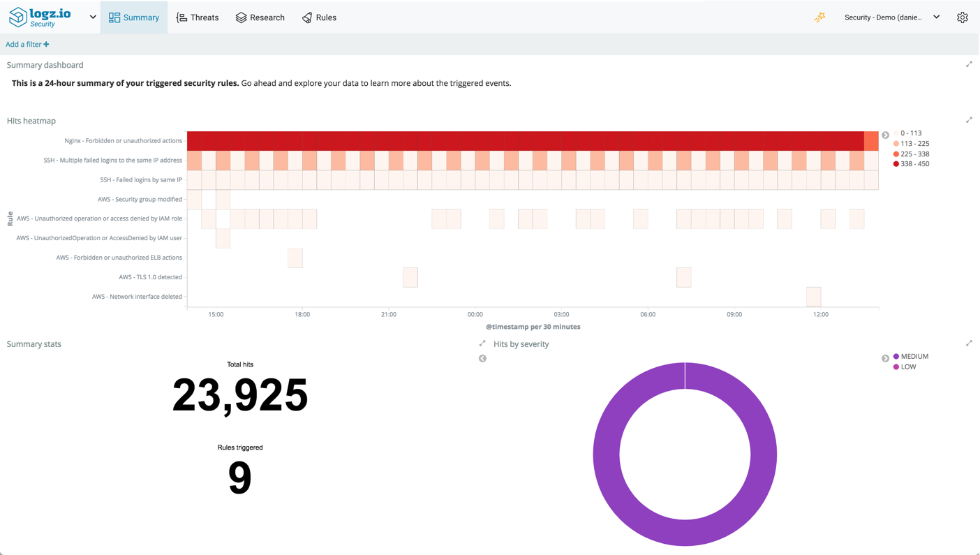Screen dimensions: 980x555
Task: Click the Summary dashboard panel title
Action: [x=45, y=65]
